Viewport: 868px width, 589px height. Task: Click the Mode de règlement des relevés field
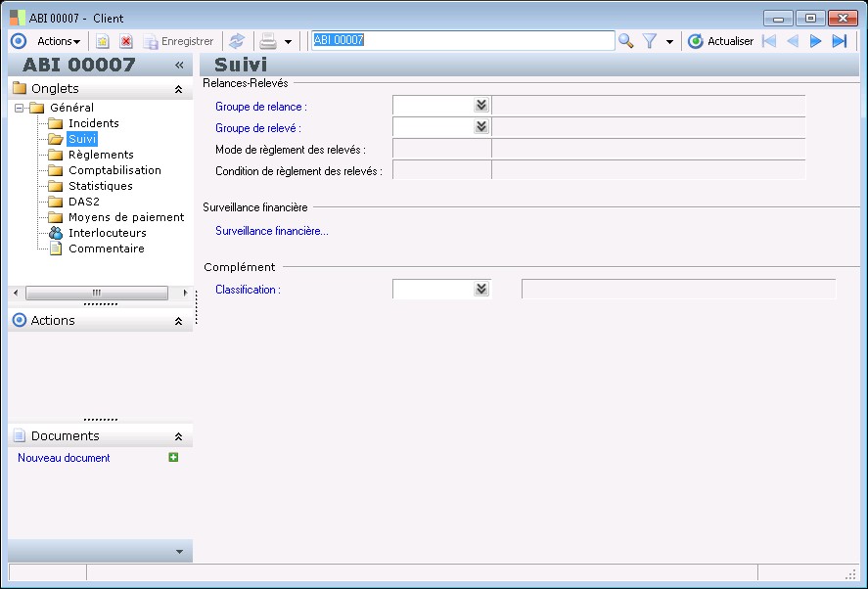441,149
